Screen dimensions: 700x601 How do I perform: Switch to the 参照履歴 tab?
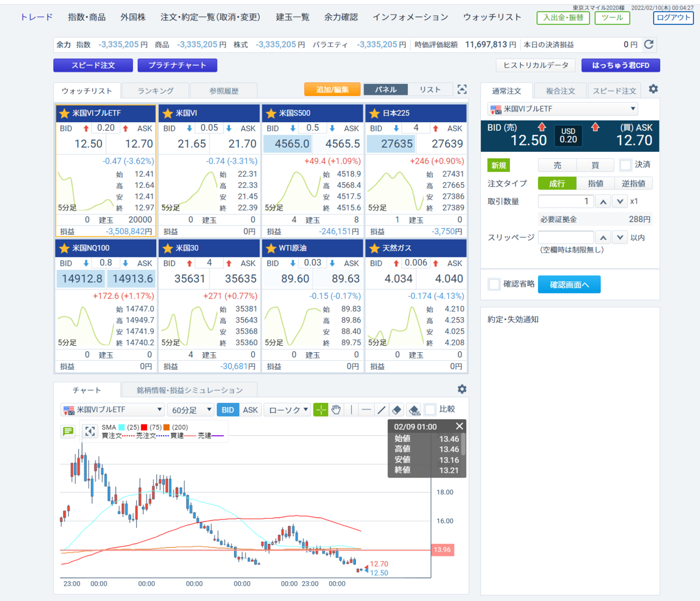(x=224, y=90)
